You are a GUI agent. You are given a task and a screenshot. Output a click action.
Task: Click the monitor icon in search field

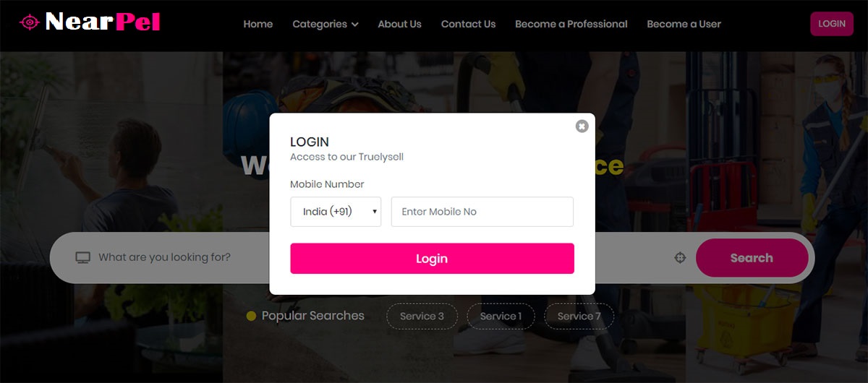click(83, 257)
